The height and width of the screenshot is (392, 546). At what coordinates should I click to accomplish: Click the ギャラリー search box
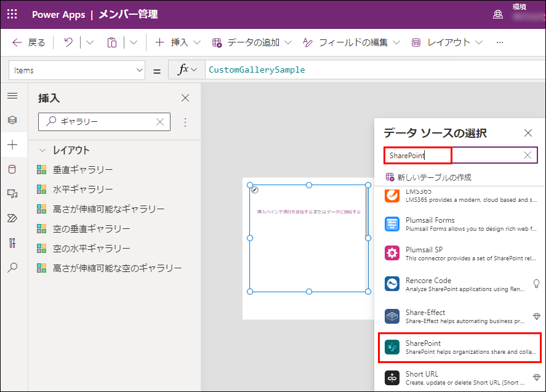pyautogui.click(x=104, y=121)
